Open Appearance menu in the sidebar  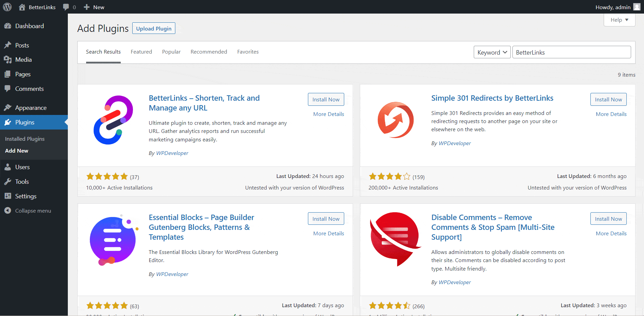coord(31,108)
